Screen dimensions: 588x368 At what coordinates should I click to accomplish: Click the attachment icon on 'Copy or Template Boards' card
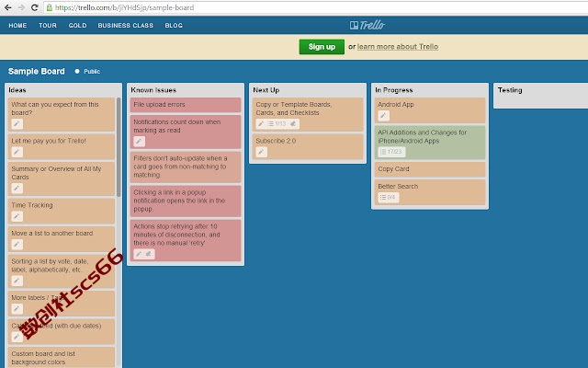293,123
